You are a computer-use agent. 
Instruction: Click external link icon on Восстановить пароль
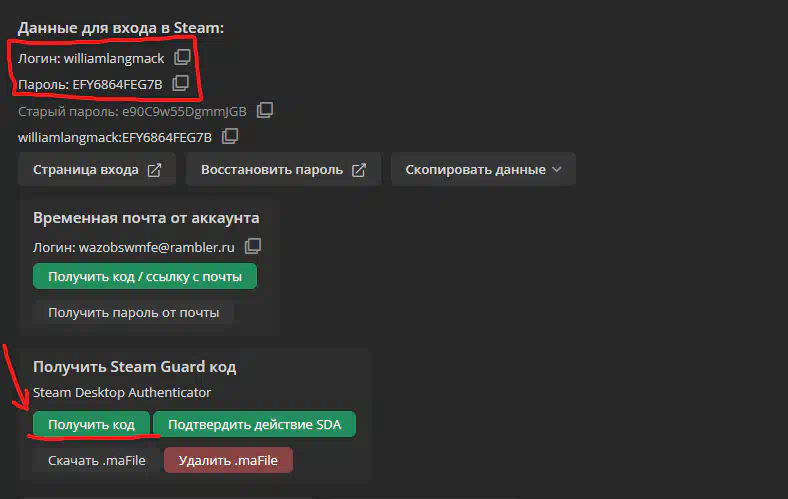359,170
